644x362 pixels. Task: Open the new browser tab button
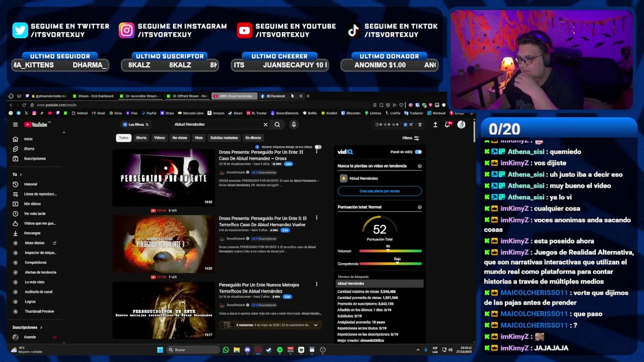tap(308, 96)
